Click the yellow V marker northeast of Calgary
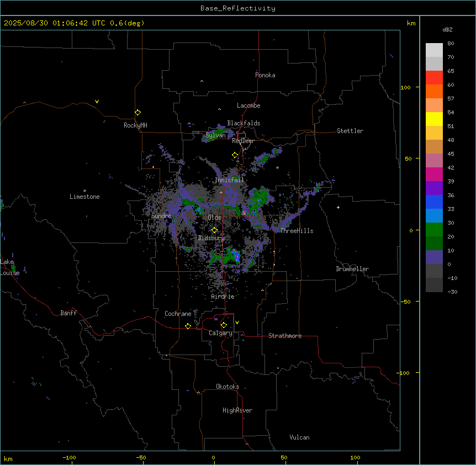The image size is (476, 465). click(237, 323)
